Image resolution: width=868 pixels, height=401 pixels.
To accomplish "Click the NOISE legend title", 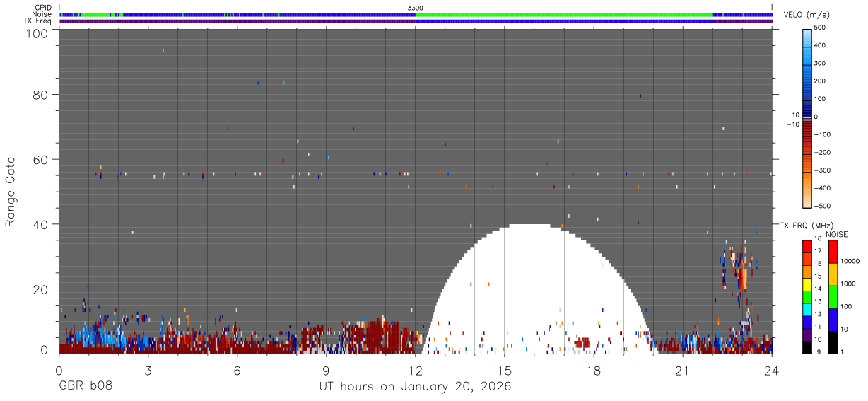I will pos(835,234).
